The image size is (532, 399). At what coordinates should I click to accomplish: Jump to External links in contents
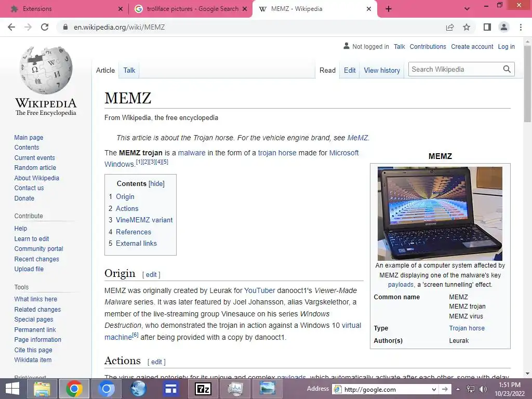click(136, 243)
